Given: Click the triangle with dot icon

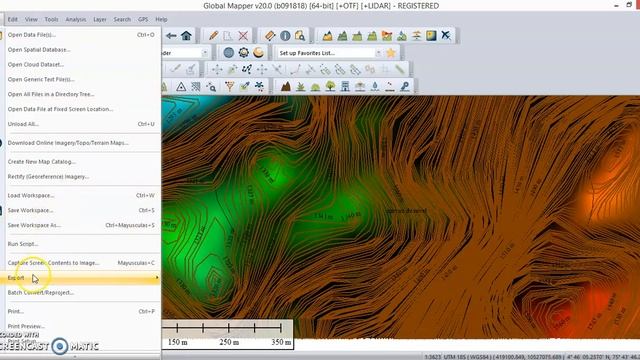Looking at the screenshot, I should (x=181, y=87).
